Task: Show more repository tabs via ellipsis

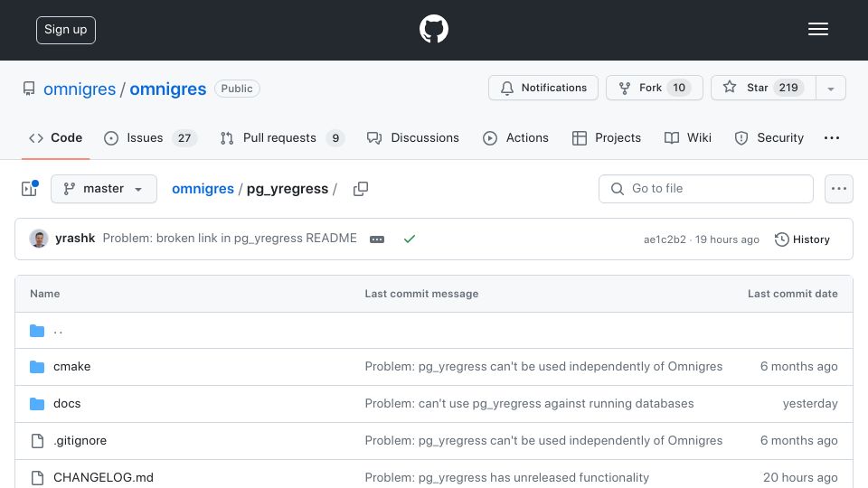Action: [x=832, y=137]
